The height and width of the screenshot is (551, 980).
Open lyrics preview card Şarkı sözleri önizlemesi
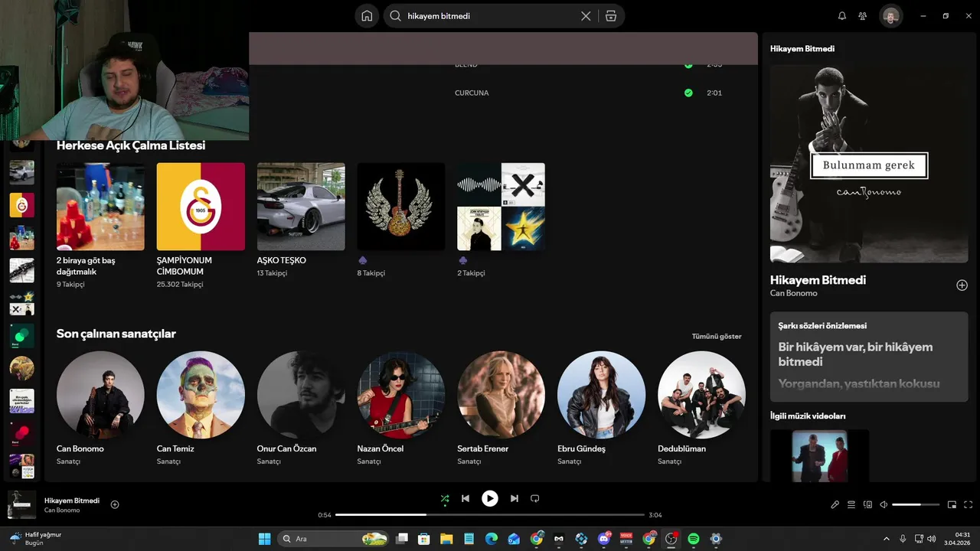[x=869, y=357]
